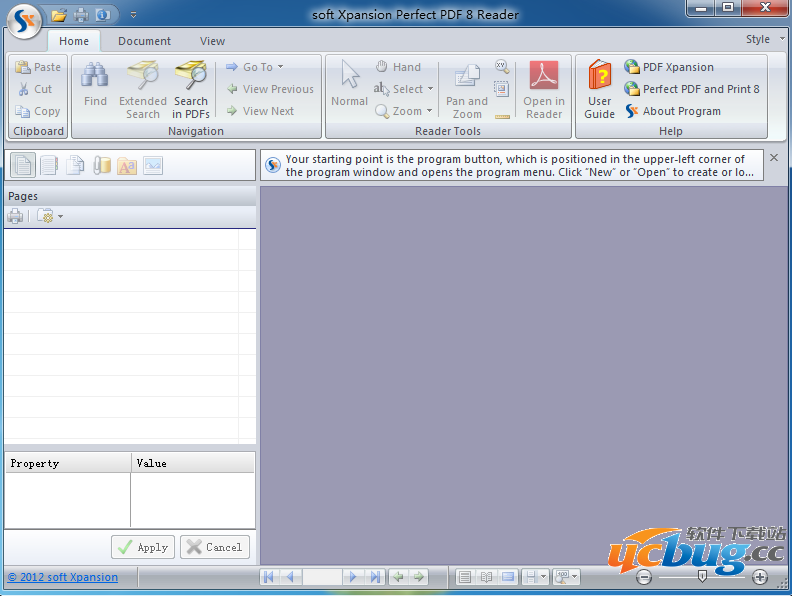Click the print pages icon in Pages panel
The height and width of the screenshot is (596, 792).
pyautogui.click(x=15, y=216)
